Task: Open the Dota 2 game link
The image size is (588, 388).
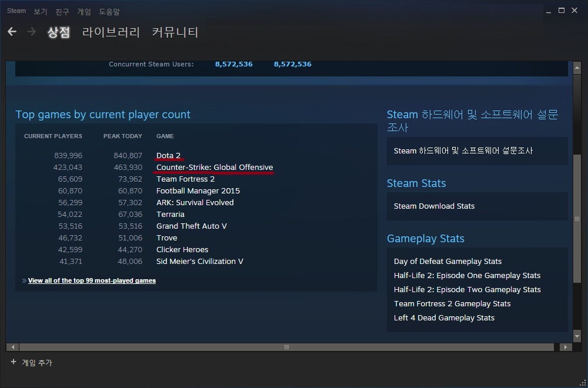Action: [x=168, y=156]
